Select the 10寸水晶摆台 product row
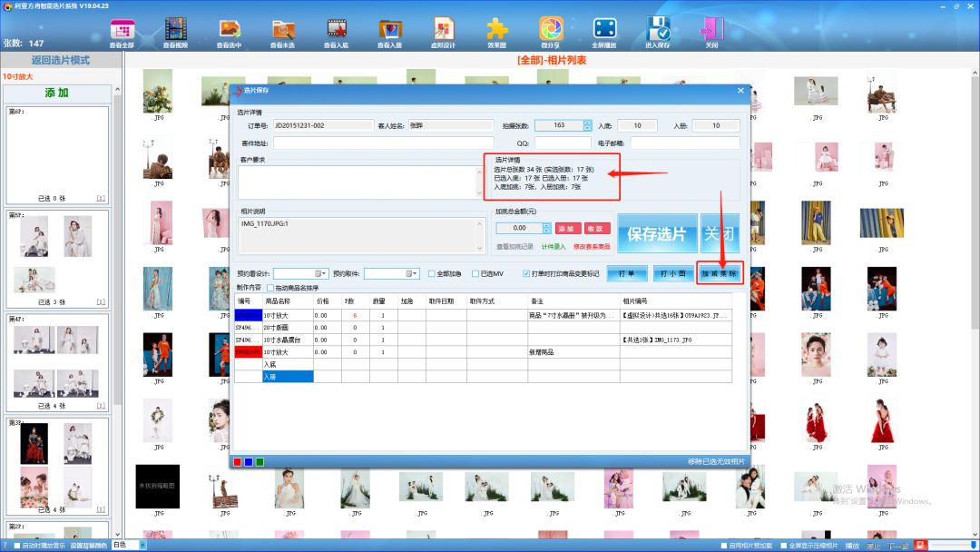The height and width of the screenshot is (552, 980). [x=483, y=340]
